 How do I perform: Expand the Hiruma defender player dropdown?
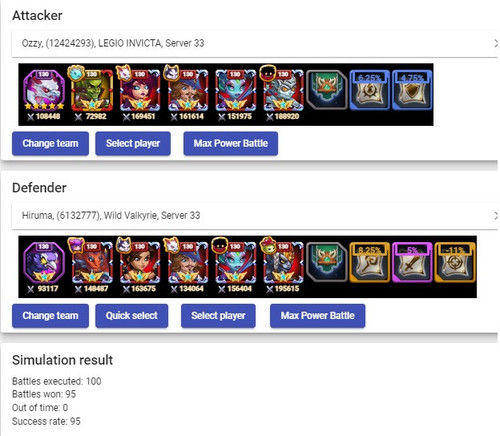tap(255, 216)
